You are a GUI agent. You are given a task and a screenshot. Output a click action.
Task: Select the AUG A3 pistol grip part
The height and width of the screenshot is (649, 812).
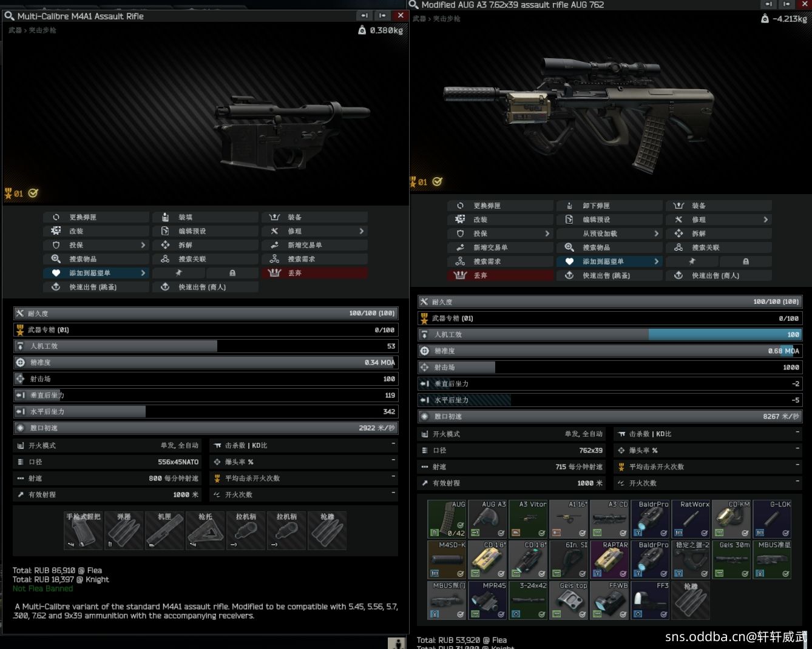pos(487,519)
